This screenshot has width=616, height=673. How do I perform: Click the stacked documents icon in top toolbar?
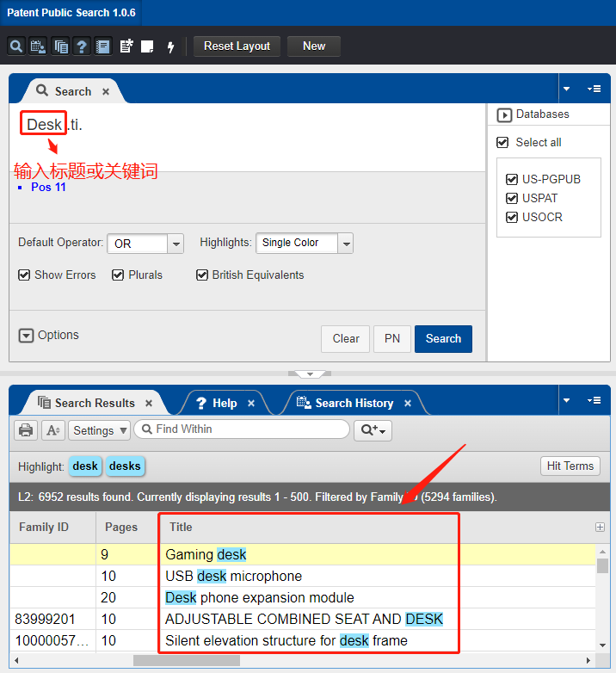[60, 46]
